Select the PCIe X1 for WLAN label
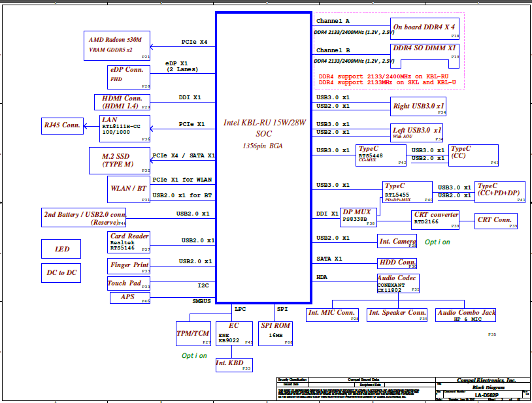The width and height of the screenshot is (532, 403). point(182,180)
